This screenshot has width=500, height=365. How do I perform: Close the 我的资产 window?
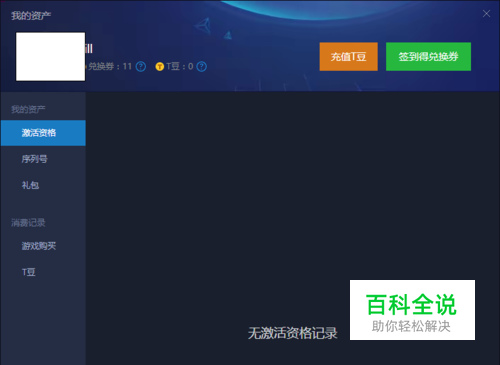[x=486, y=13]
